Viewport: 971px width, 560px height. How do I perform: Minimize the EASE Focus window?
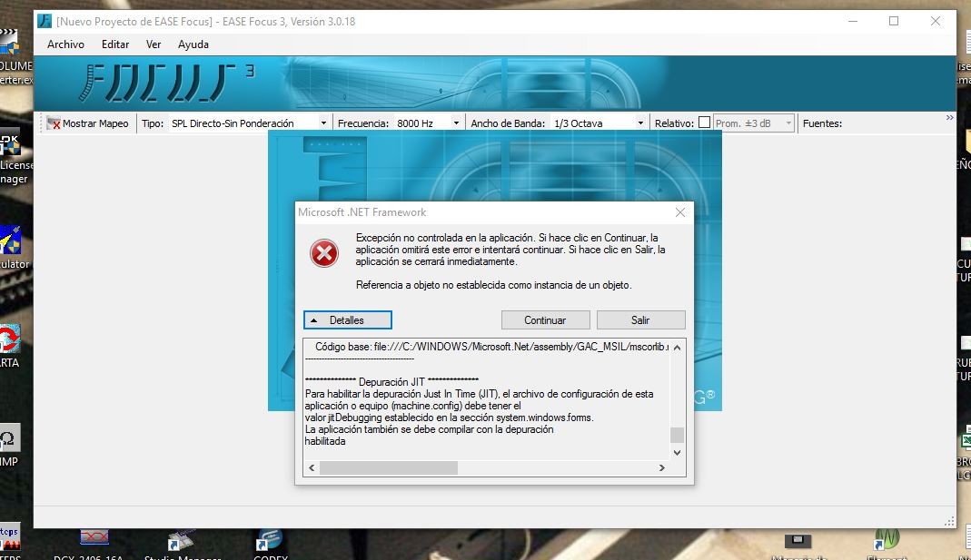click(853, 21)
